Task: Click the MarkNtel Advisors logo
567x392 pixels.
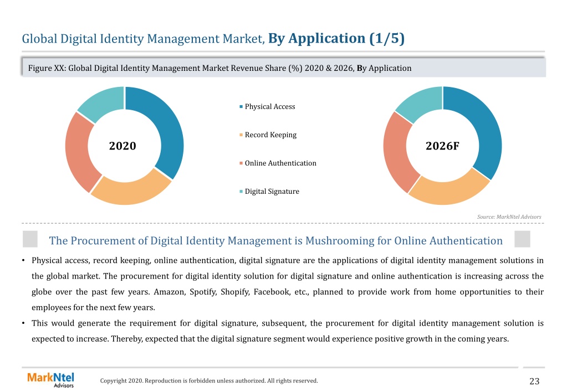Action: click(50, 380)
